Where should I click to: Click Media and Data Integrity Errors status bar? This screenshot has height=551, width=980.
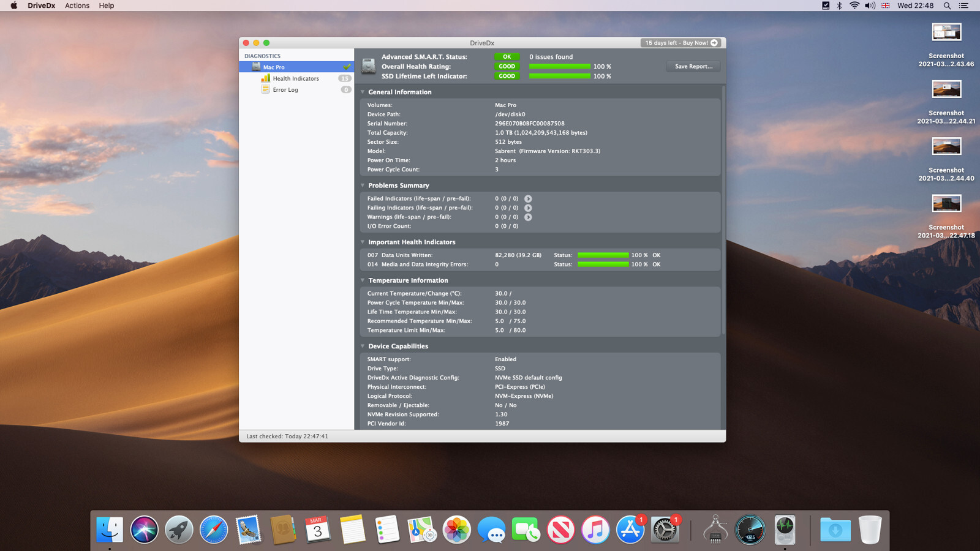(x=603, y=264)
